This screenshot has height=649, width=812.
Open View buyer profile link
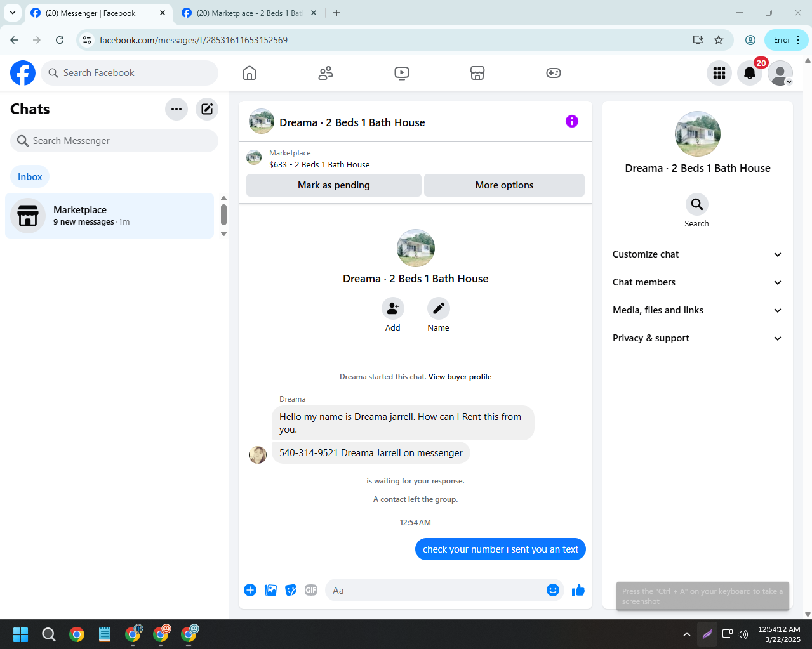tap(460, 377)
